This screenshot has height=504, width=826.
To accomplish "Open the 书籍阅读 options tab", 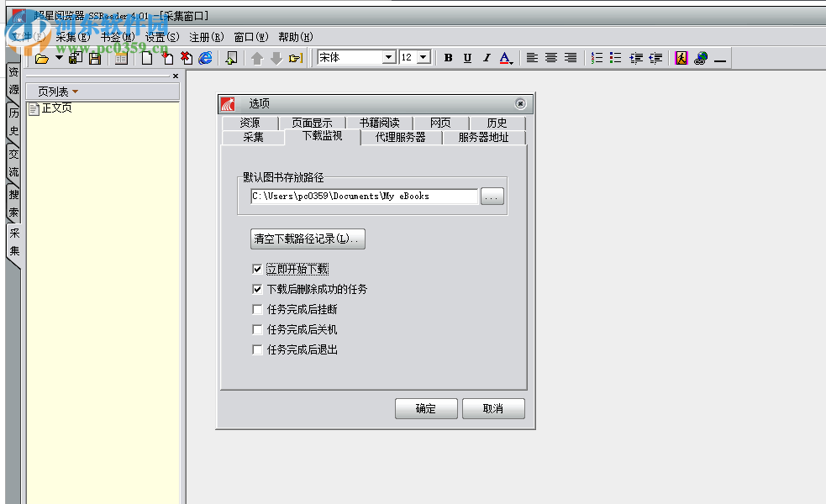I will (x=379, y=123).
